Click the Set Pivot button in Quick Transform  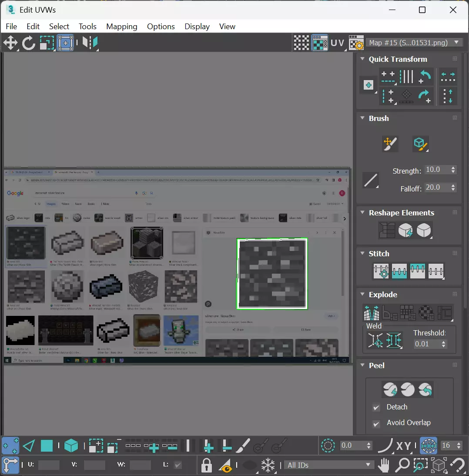(x=368, y=85)
